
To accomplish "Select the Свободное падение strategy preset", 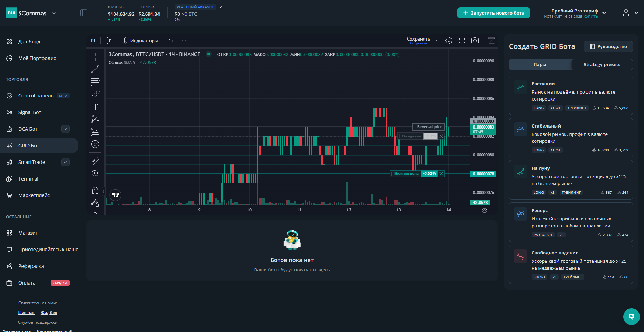I will coord(571,264).
